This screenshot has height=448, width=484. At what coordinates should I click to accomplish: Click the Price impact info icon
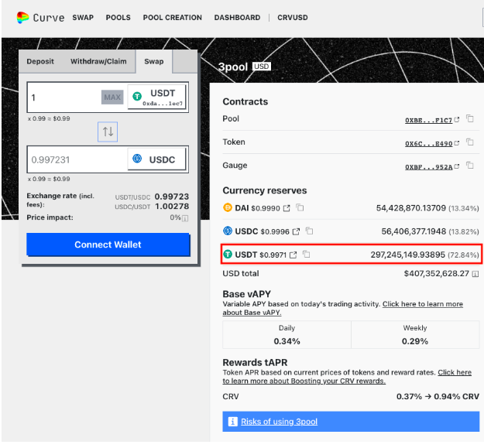pos(185,219)
